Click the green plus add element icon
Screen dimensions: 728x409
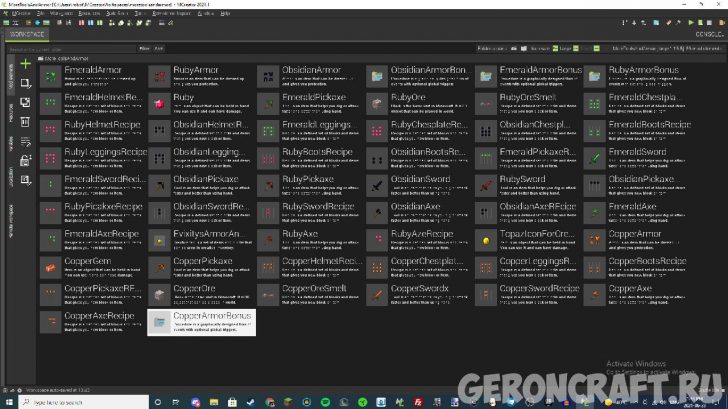point(25,64)
